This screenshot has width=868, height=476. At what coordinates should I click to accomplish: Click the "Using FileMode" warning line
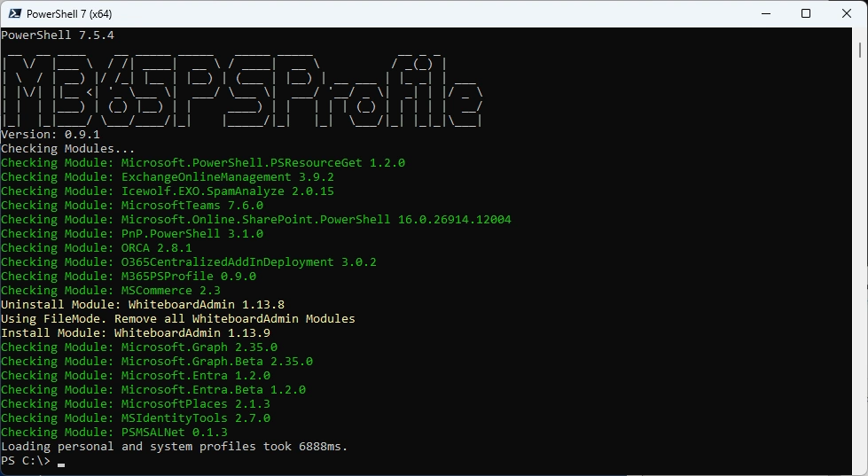click(177, 319)
